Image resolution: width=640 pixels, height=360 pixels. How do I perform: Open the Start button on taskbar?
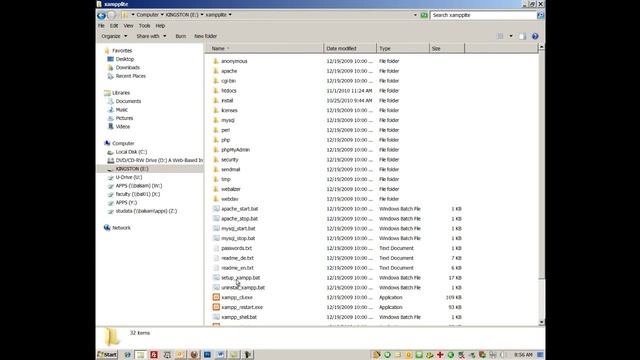pyautogui.click(x=107, y=355)
